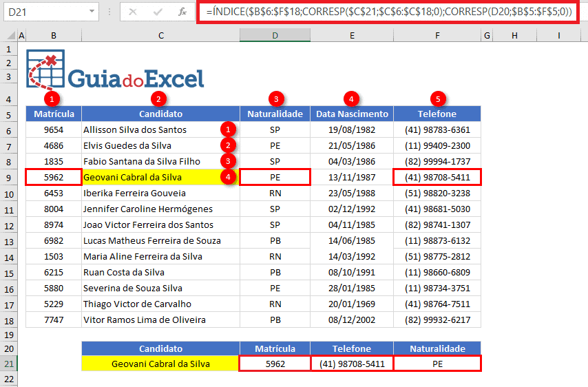Select birth date cell 13/11/1987
Screen dimensions: 588x387
click(x=352, y=177)
